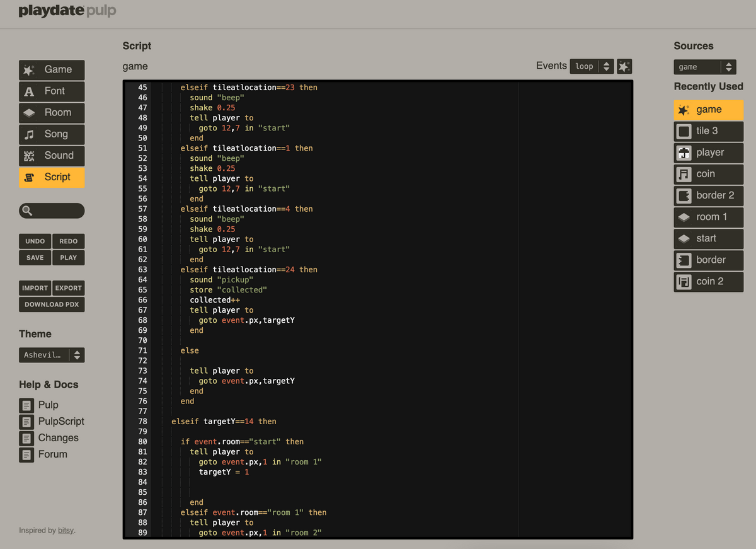
Task: Open the Theme Asheville dropdown
Action: (52, 355)
